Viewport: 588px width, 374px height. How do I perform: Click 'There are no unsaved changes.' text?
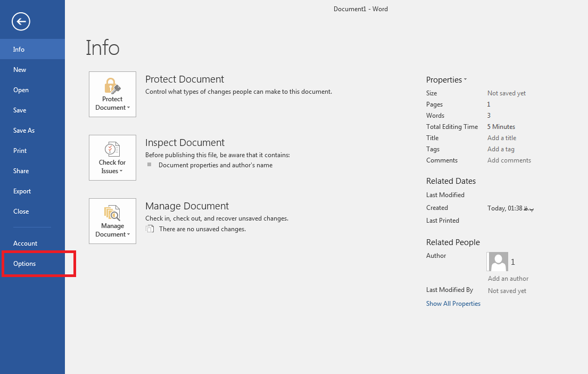tap(202, 229)
